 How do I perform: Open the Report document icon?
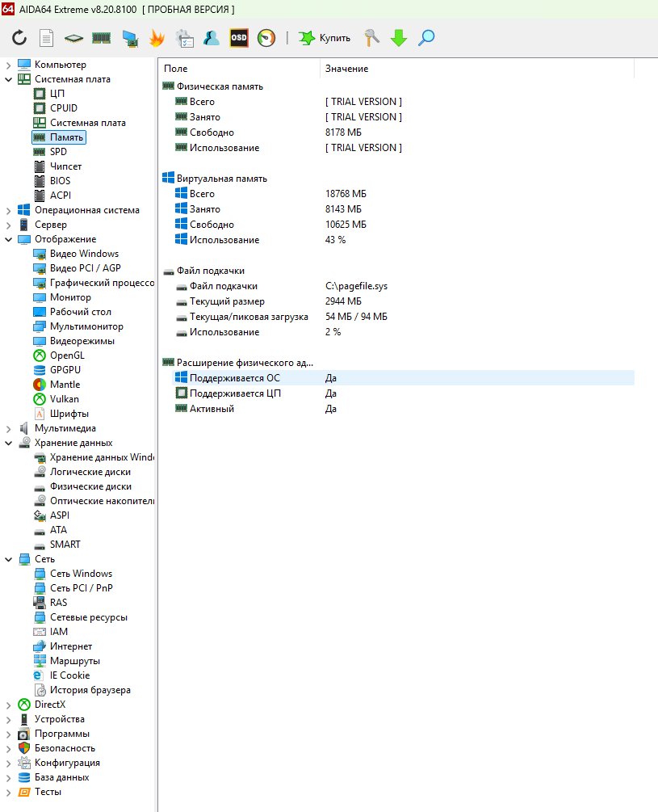47,38
